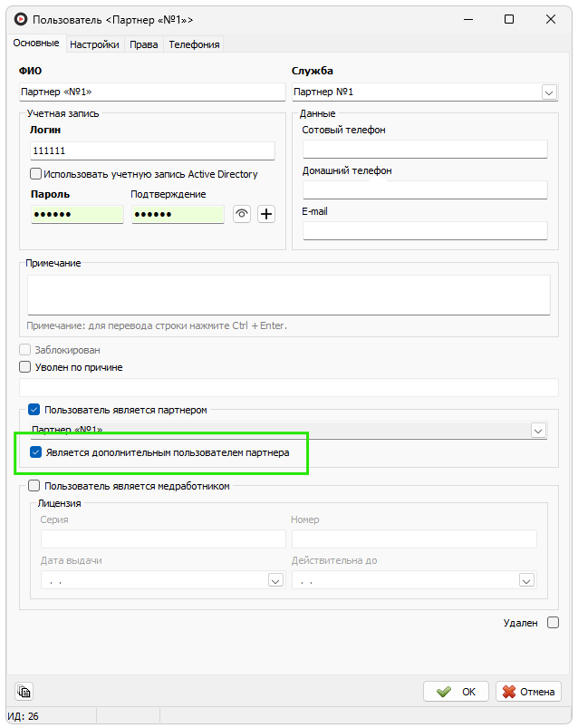Go to the «Телефония» tab

click(194, 44)
